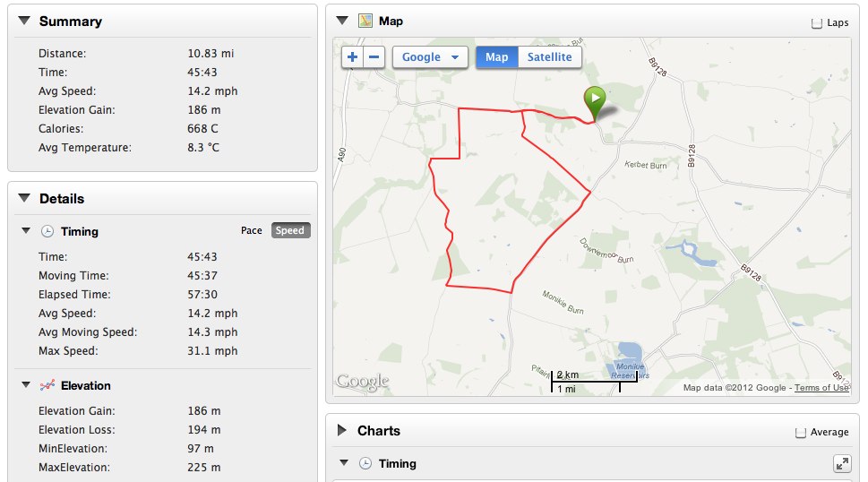Click the Google logo on the map
Viewport: 868px width, 482px height.
pos(362,382)
